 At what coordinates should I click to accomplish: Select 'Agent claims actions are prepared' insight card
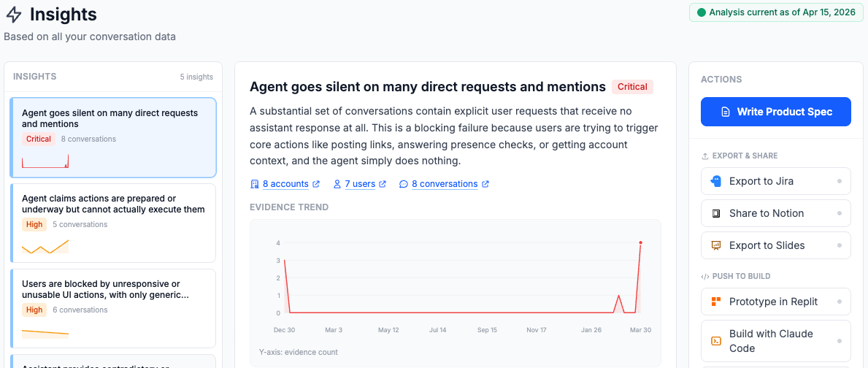113,223
